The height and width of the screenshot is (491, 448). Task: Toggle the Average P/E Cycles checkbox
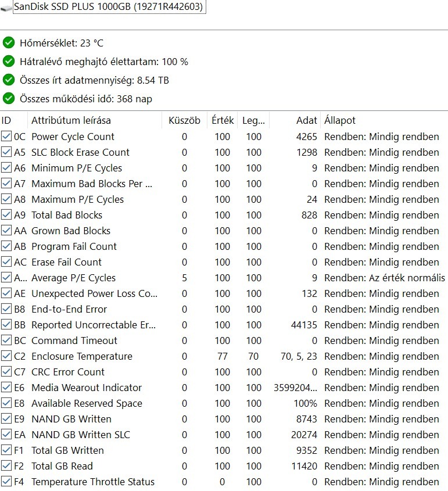pyautogui.click(x=6, y=277)
